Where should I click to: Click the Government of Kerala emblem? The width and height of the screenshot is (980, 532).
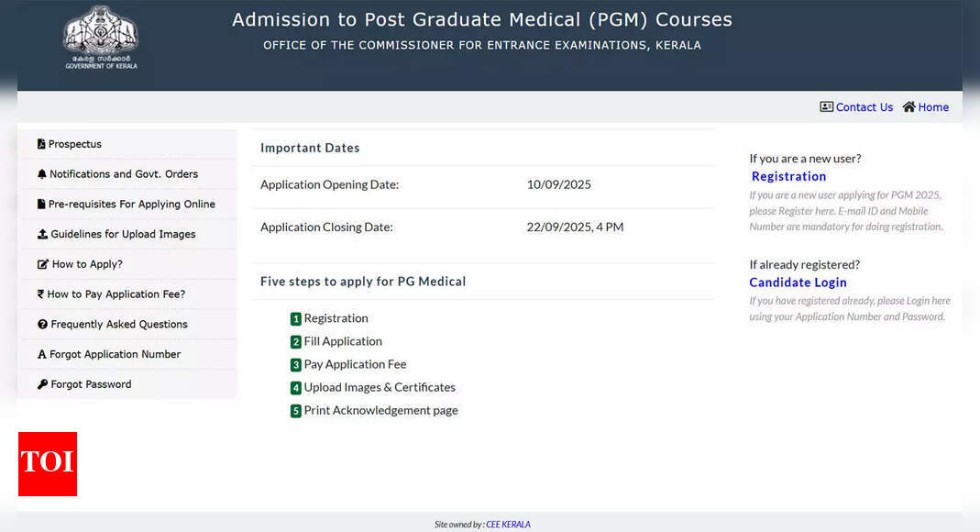pos(101,39)
